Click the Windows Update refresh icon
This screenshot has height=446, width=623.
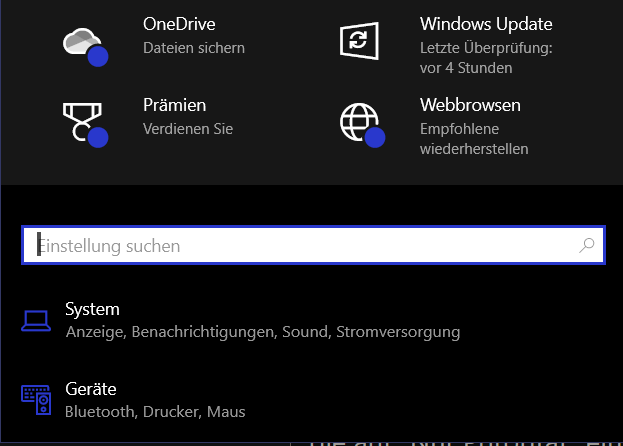[x=359, y=41]
